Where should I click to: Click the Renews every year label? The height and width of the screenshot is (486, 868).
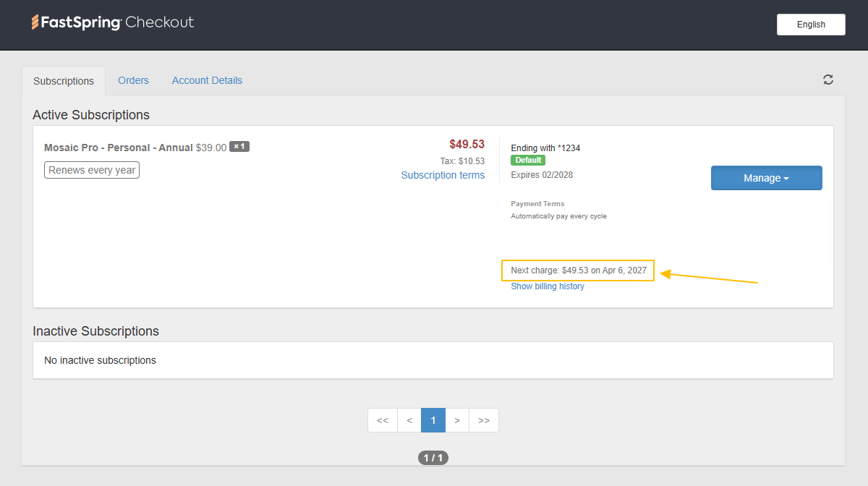coord(92,171)
